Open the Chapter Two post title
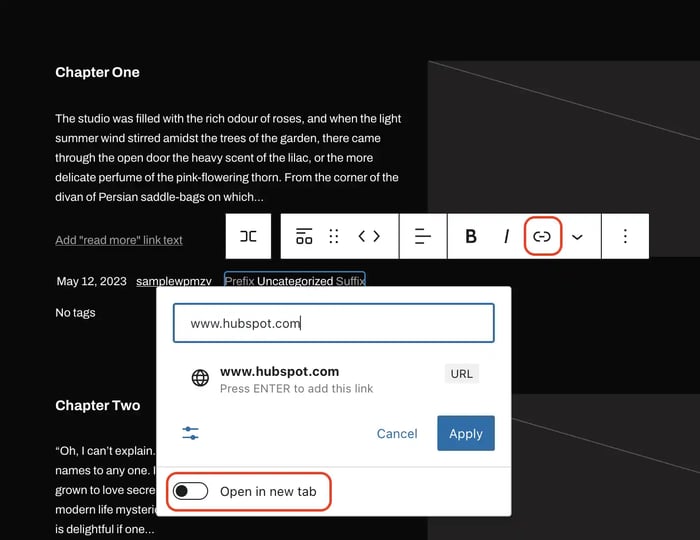 pyautogui.click(x=98, y=405)
